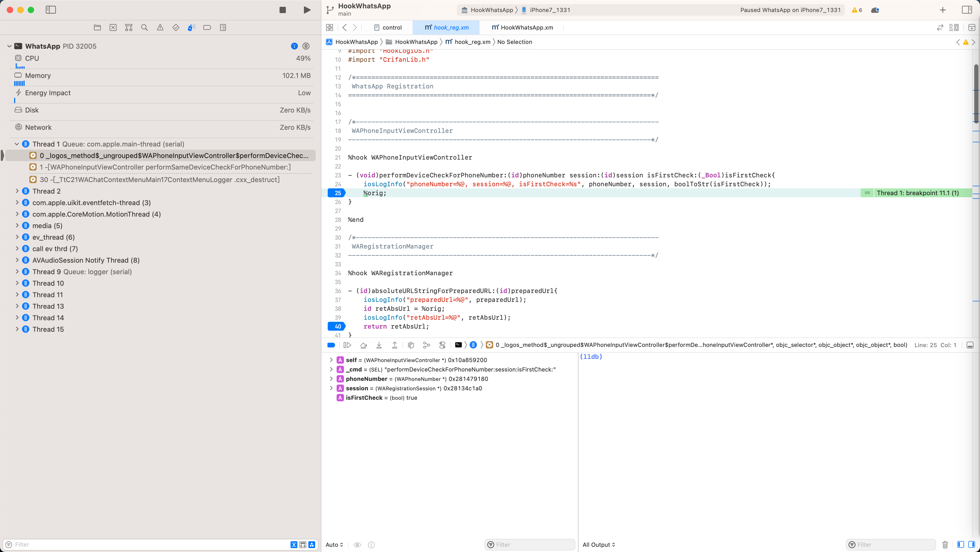Click the variables view Filter field
This screenshot has width=980, height=552.
[530, 545]
